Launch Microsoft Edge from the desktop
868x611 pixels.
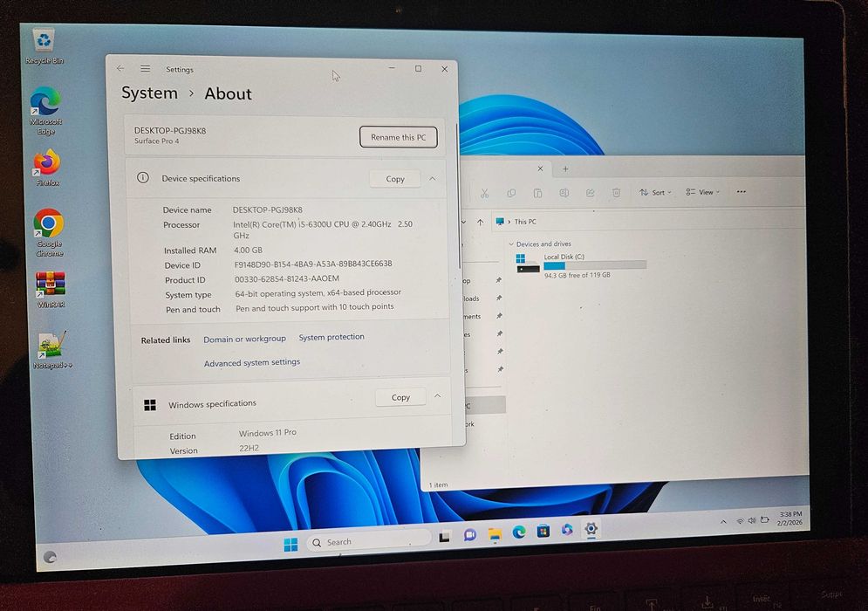coord(45,110)
